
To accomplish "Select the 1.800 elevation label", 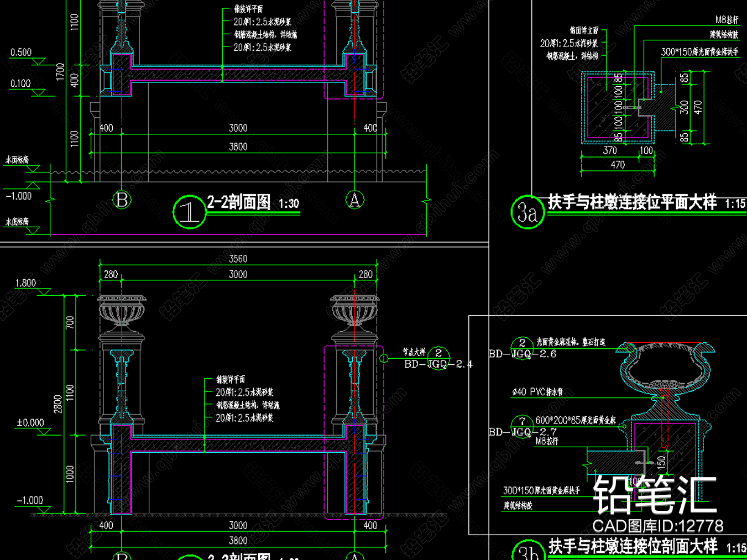I will coord(26,283).
